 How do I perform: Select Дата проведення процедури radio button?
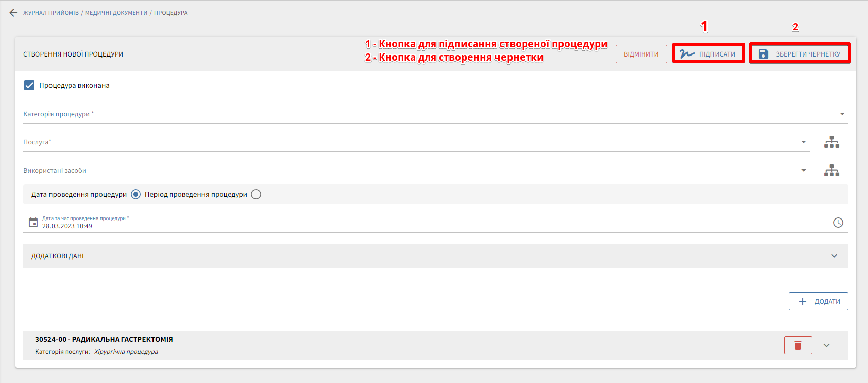pos(136,194)
